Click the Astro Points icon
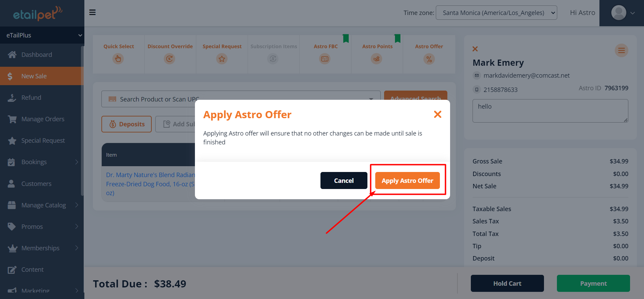This screenshot has width=644, height=299. pyautogui.click(x=377, y=59)
